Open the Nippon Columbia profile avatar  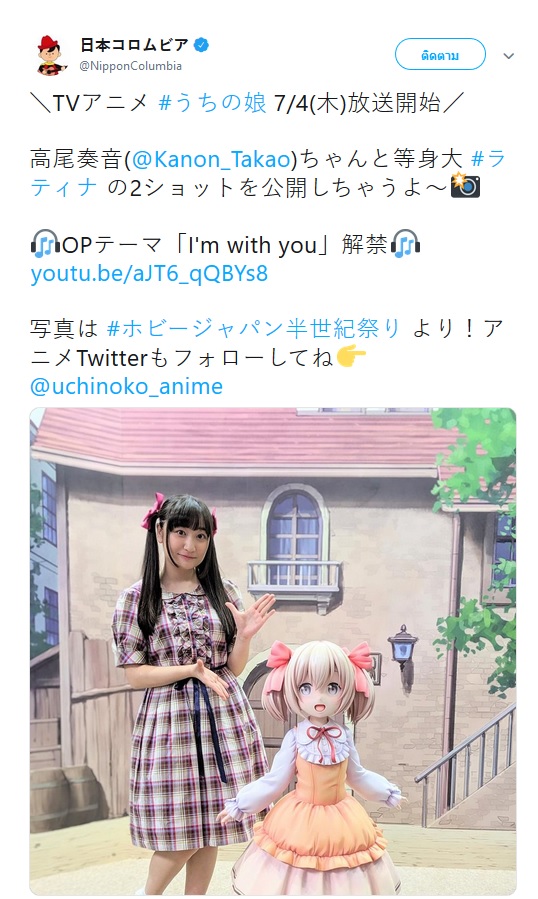52,55
